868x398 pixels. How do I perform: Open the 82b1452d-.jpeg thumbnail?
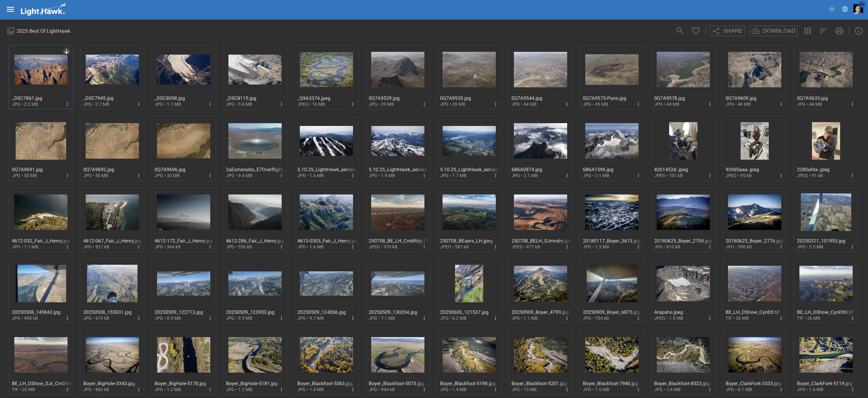click(x=683, y=141)
